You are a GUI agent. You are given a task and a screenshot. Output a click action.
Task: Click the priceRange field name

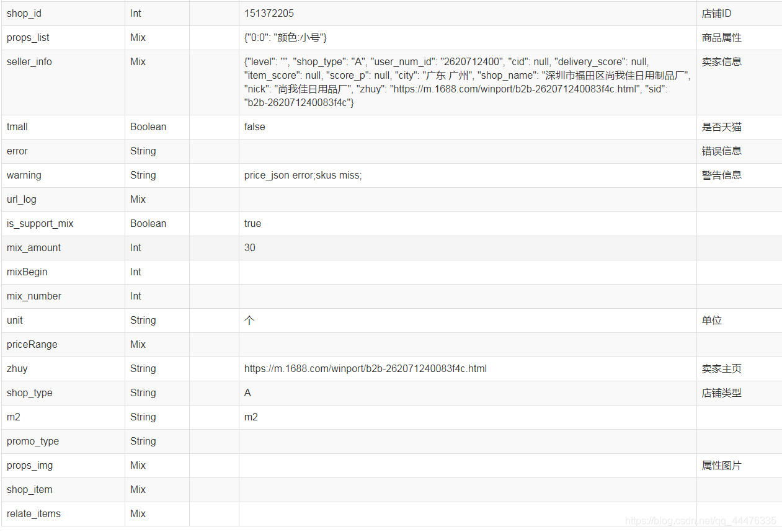click(x=32, y=345)
